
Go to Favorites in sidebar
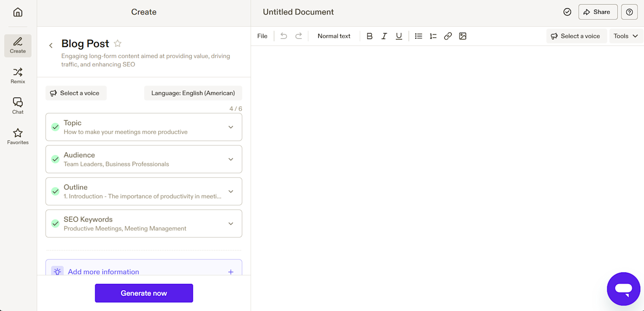tap(18, 136)
